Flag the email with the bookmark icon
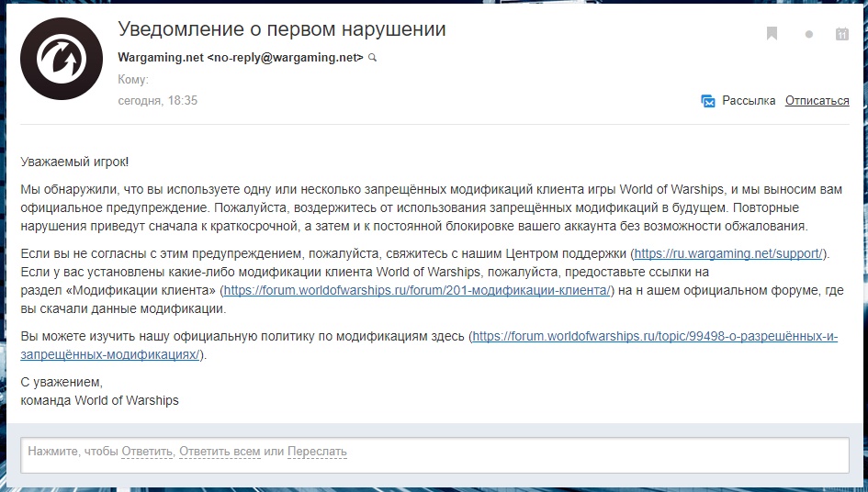 click(x=772, y=34)
